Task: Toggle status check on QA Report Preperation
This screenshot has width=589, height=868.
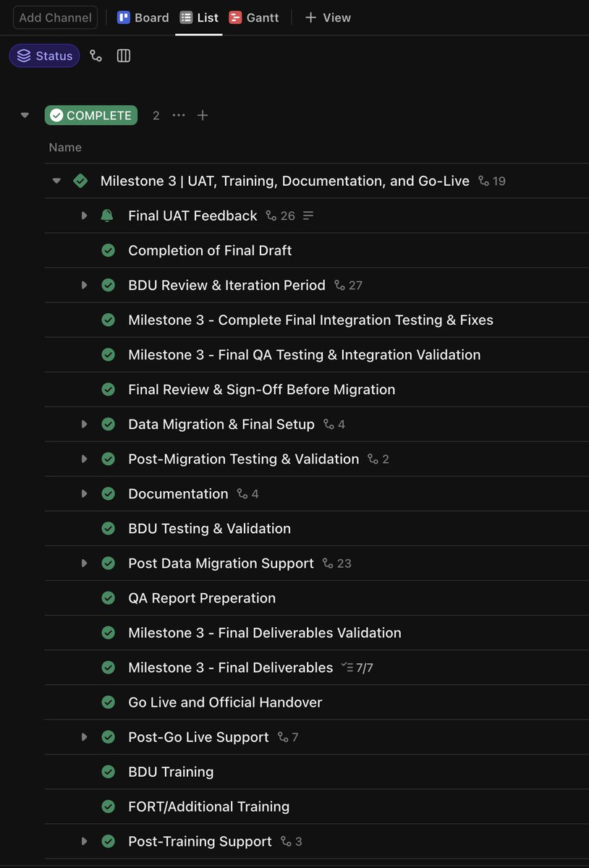Action: coord(109,598)
